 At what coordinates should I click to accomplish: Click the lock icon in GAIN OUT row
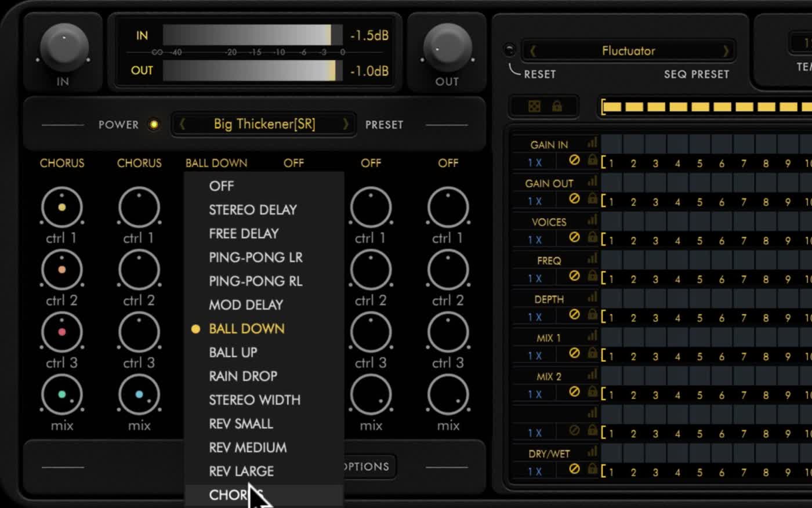(592, 199)
